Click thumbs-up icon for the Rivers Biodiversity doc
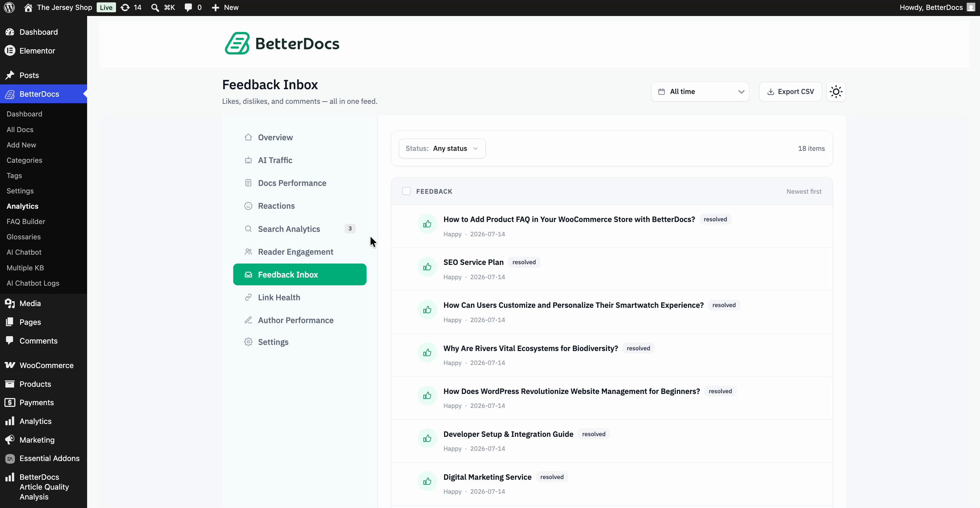 427,353
